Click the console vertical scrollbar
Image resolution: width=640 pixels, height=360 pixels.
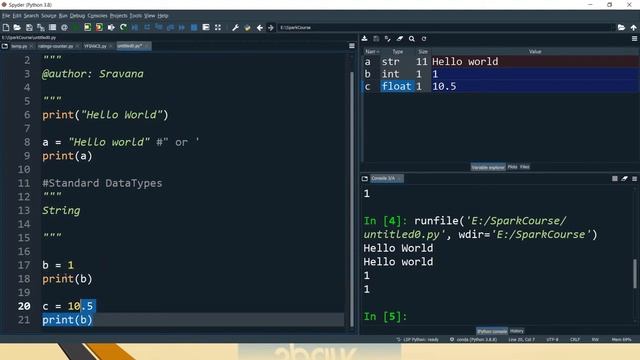click(635, 273)
